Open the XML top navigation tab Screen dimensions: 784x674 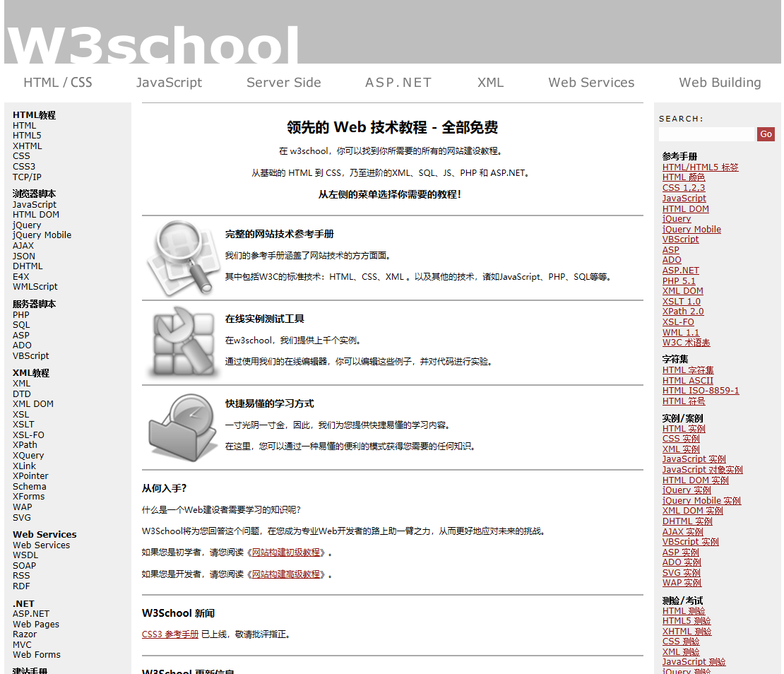click(x=490, y=83)
